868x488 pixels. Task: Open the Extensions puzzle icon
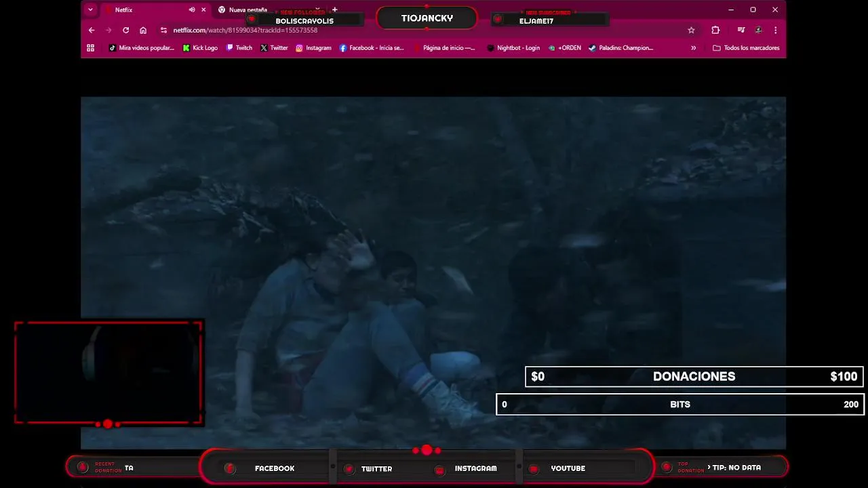tap(715, 30)
